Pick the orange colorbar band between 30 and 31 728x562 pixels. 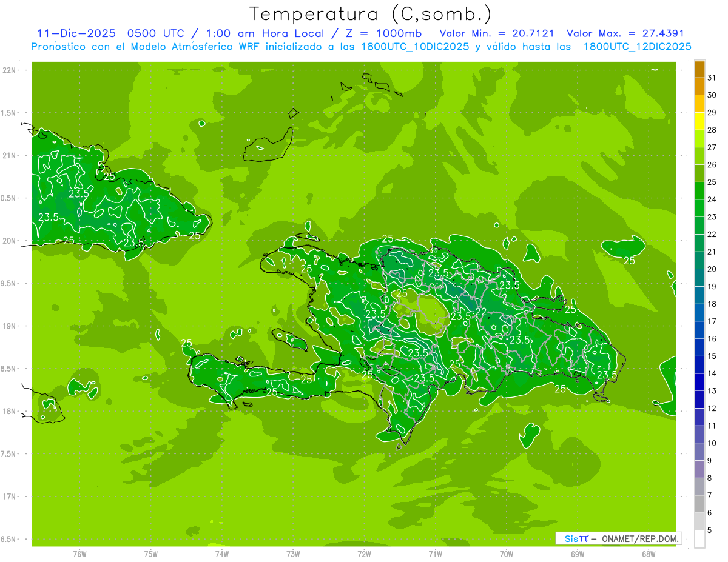click(699, 87)
